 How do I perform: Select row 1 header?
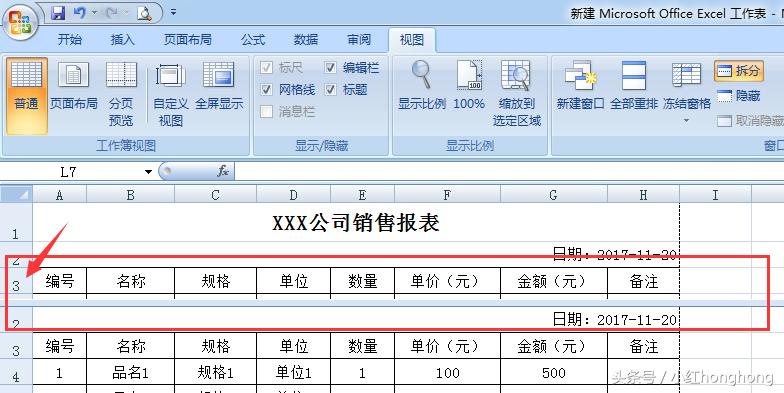(x=16, y=222)
